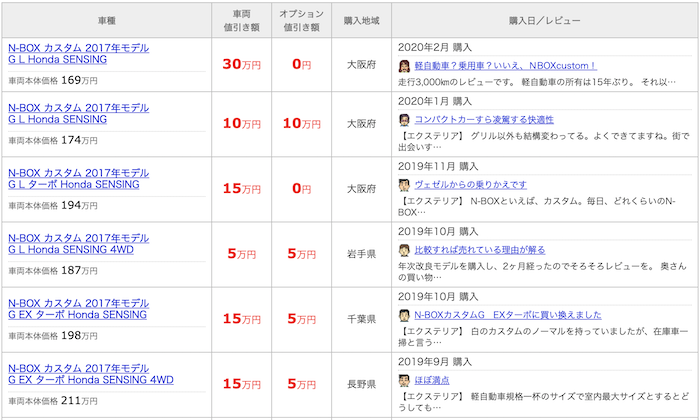Open N-BOX カスタム G L Honda SENSING 4WD link
Screen dimensions: 700x420
tap(79, 244)
